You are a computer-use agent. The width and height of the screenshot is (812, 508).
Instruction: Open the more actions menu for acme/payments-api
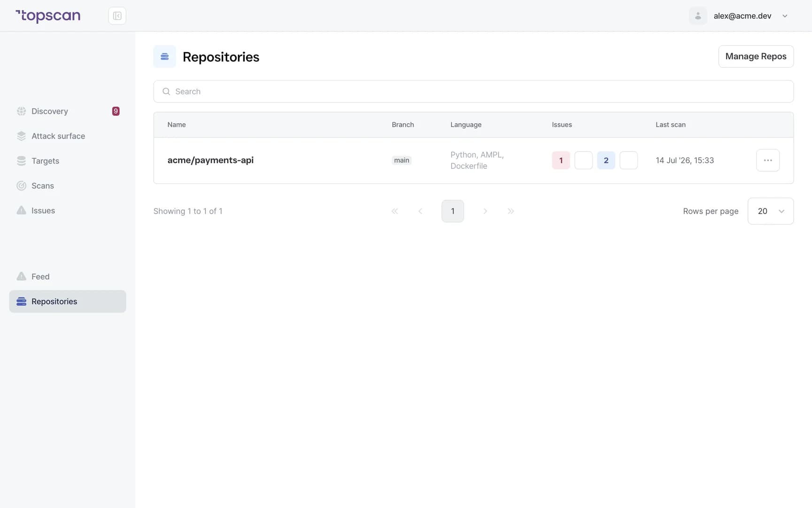pos(768,160)
